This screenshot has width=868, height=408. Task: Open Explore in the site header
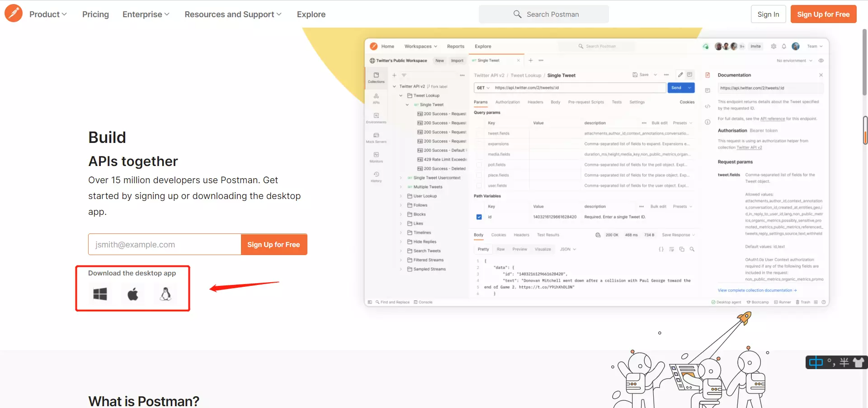(x=311, y=14)
